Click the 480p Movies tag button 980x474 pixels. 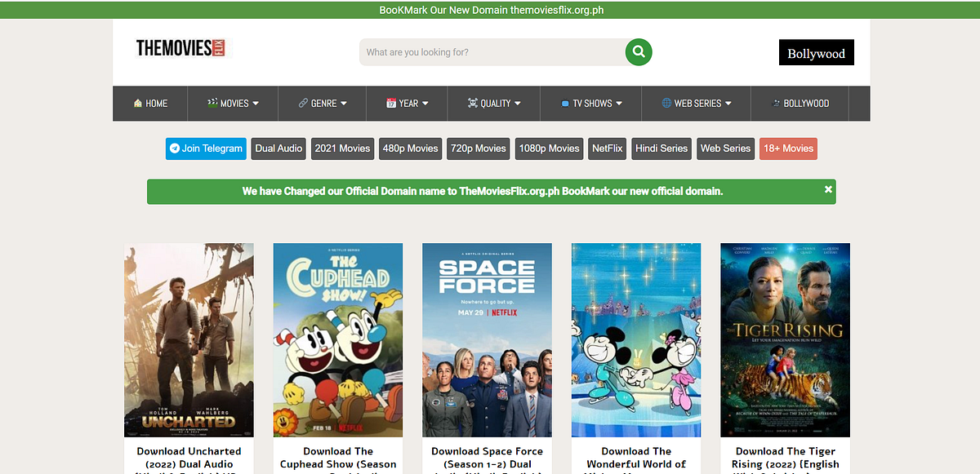point(411,148)
